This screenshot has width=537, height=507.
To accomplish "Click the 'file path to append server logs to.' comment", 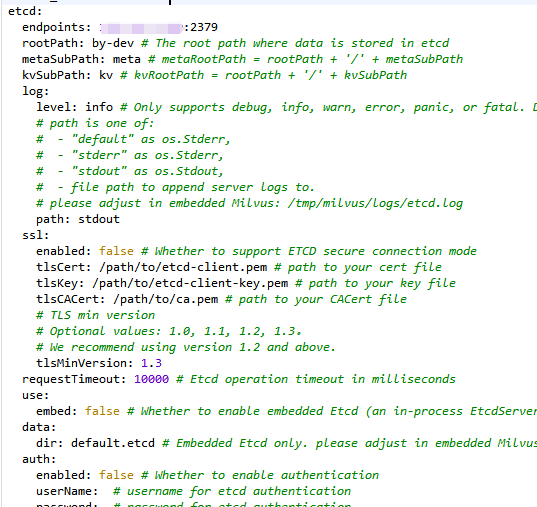I will pyautogui.click(x=192, y=187).
